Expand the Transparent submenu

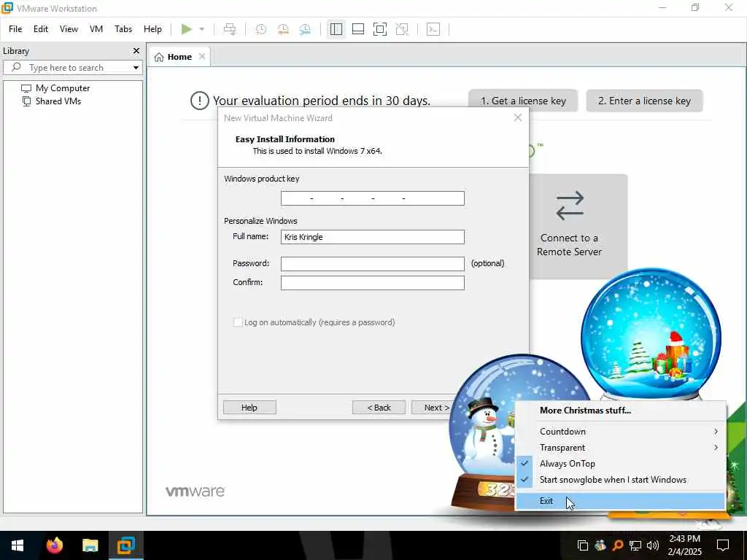621,448
